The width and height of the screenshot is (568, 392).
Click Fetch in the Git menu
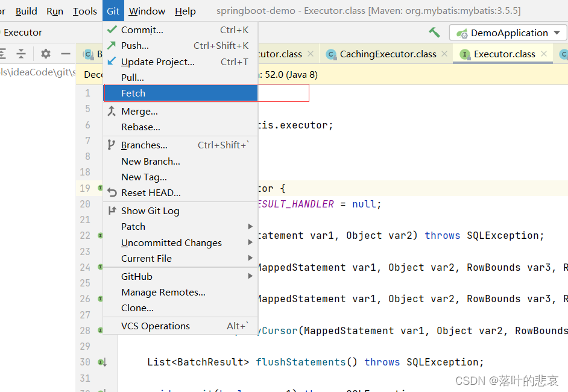click(x=180, y=93)
